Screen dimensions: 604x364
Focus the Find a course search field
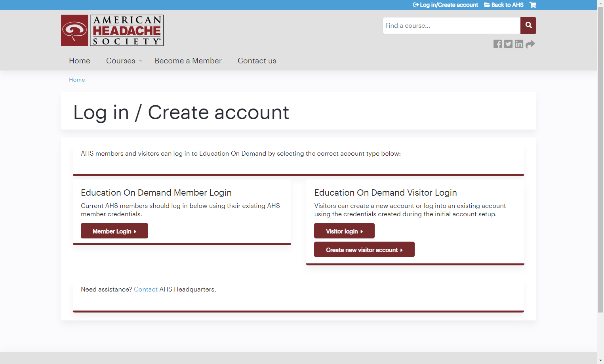click(452, 25)
